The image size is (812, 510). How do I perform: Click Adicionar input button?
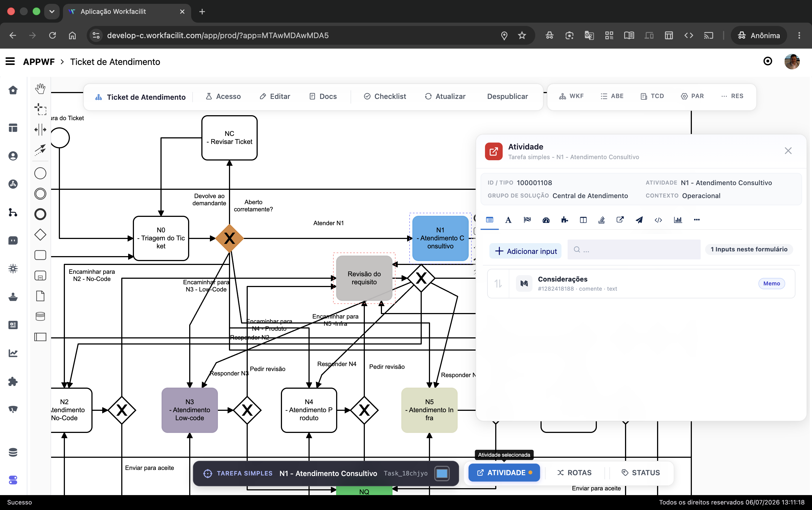click(525, 251)
